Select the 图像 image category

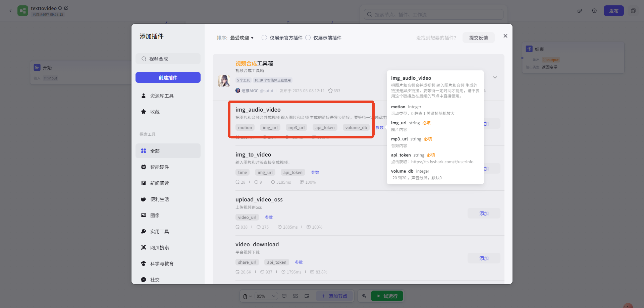pyautogui.click(x=155, y=215)
